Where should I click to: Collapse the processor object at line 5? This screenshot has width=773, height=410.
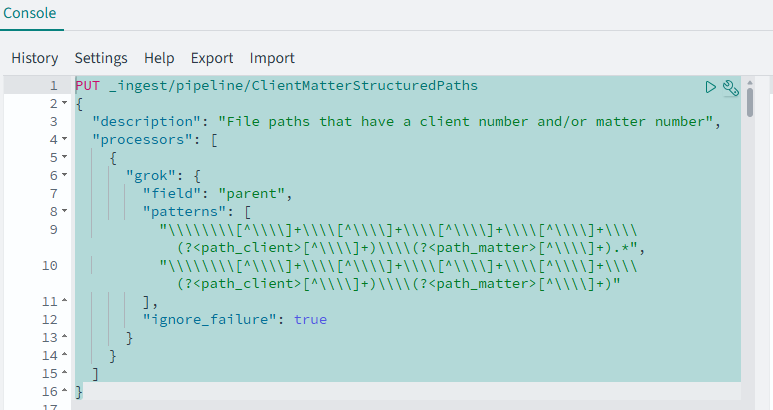tap(64, 157)
